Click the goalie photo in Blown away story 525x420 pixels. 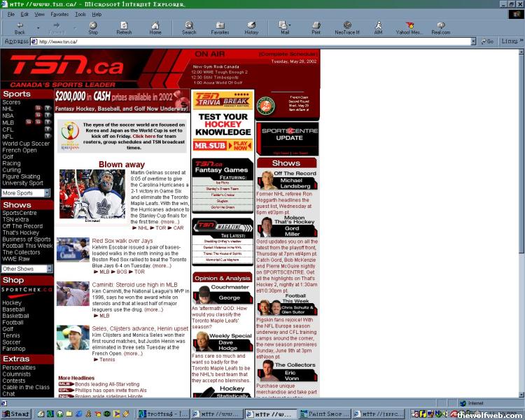(x=83, y=195)
